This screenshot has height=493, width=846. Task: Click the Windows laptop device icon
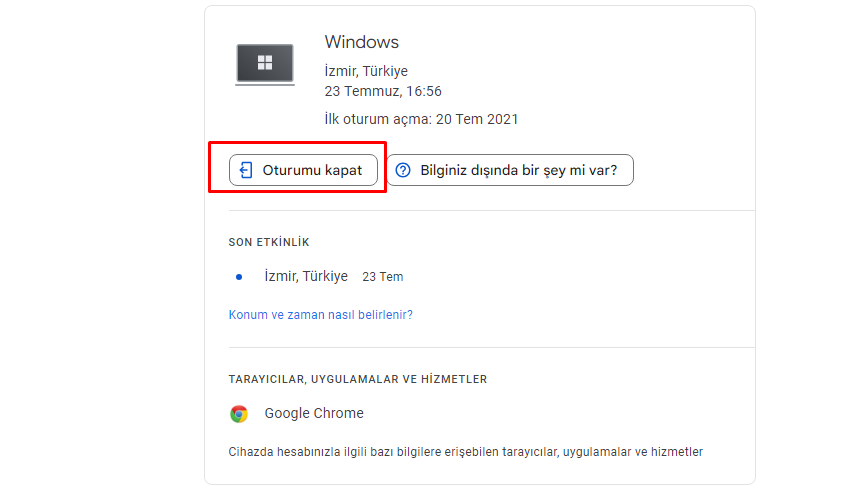(265, 64)
